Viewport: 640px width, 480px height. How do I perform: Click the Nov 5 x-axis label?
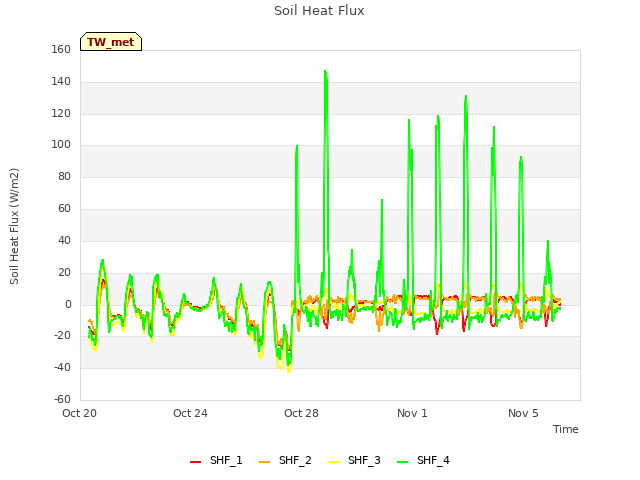pyautogui.click(x=523, y=413)
